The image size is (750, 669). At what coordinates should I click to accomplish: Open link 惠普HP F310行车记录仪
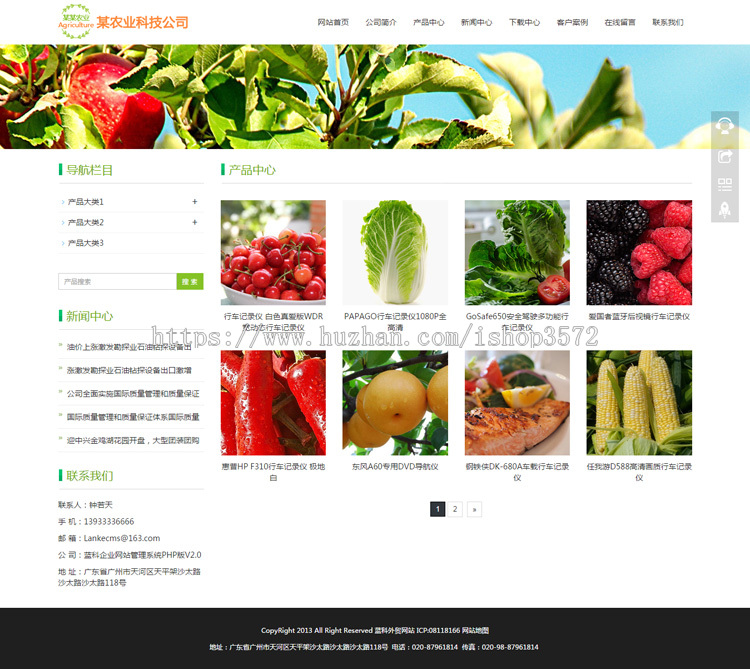[x=273, y=472]
